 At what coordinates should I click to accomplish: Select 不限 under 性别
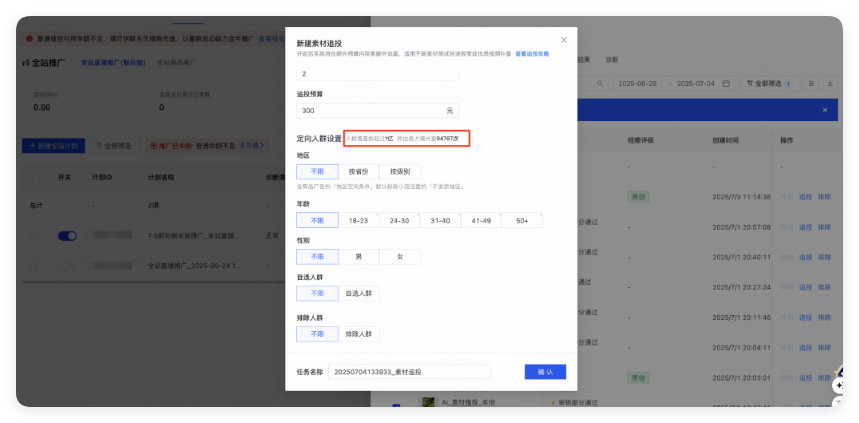coord(317,256)
